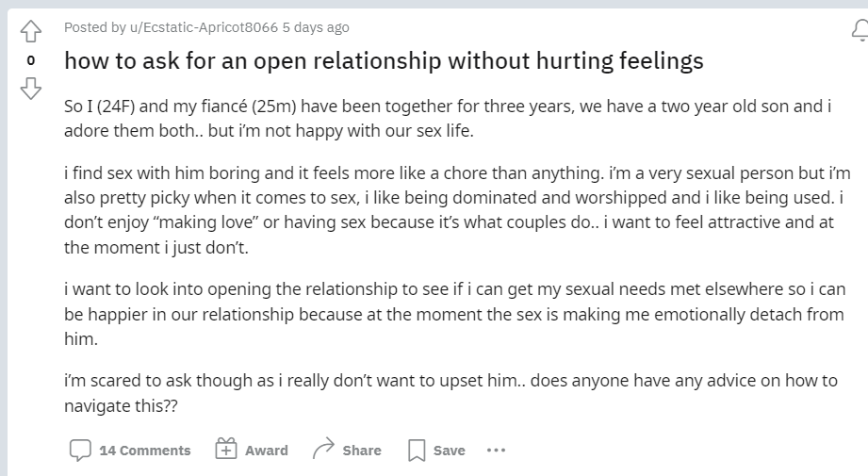Click the Award gift icon
868x476 pixels.
(226, 449)
